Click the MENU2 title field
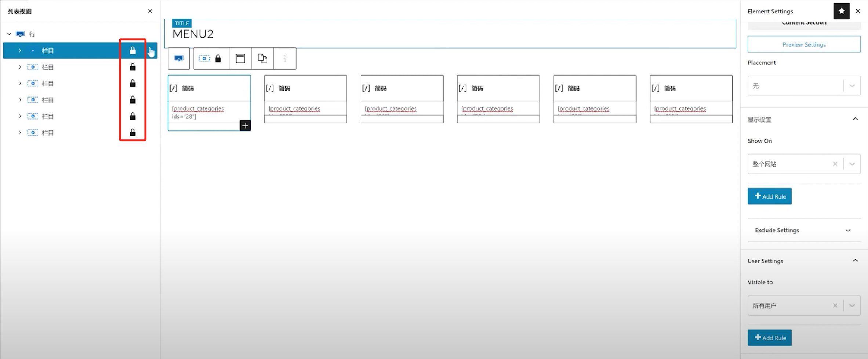 point(450,34)
